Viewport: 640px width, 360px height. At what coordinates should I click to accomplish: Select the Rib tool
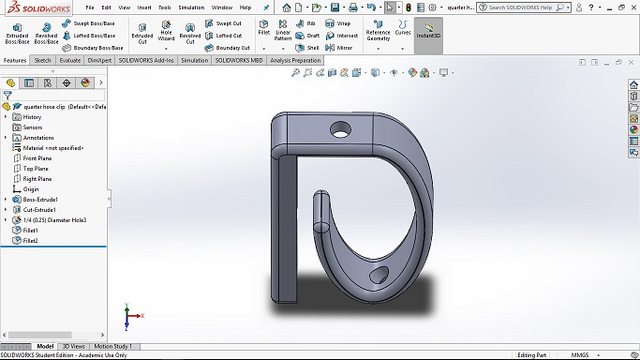pos(305,24)
